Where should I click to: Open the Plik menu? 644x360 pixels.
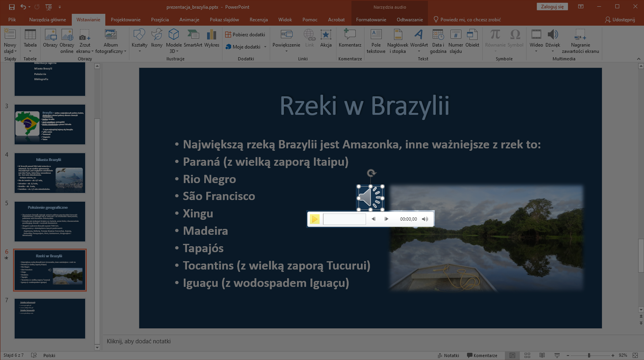point(12,19)
